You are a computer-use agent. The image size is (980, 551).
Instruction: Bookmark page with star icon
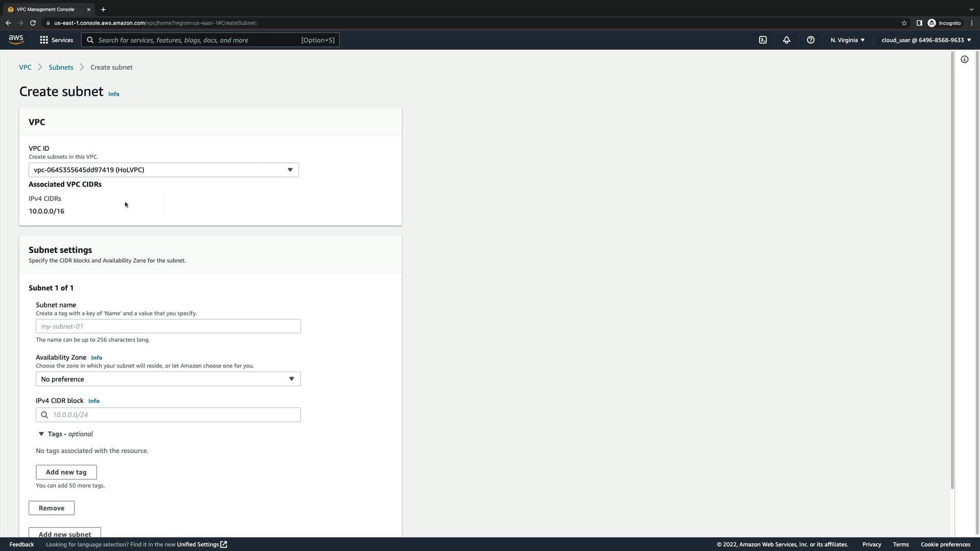point(904,23)
